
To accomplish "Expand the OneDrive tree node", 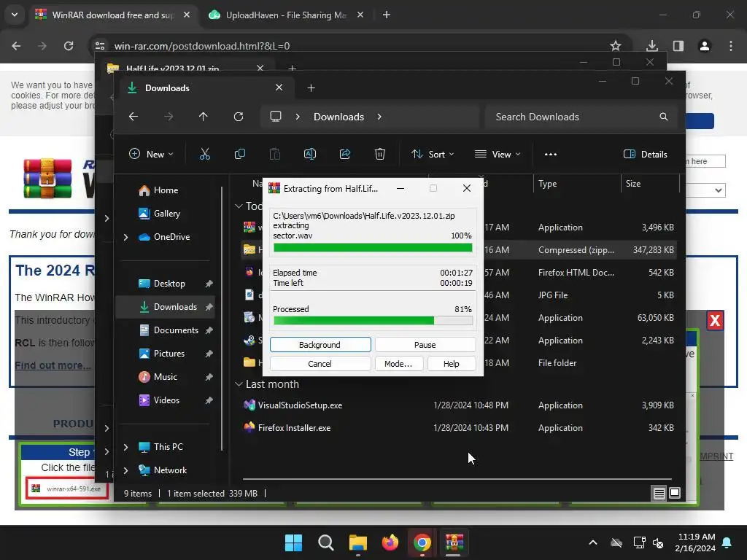I will (125, 237).
